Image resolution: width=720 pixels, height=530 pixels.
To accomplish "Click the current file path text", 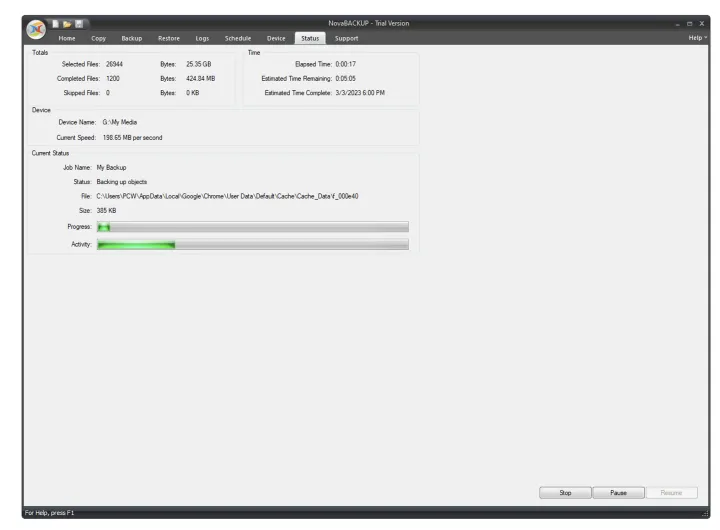I will (x=227, y=196).
